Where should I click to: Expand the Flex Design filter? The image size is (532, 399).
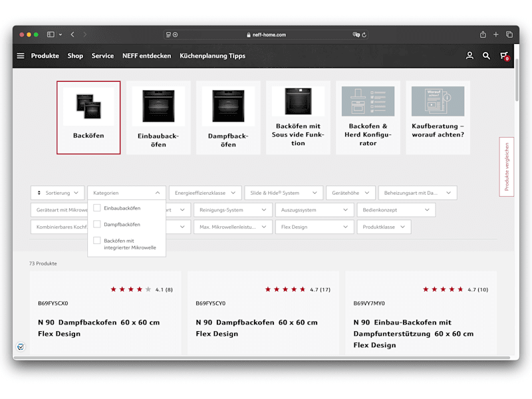pos(315,227)
